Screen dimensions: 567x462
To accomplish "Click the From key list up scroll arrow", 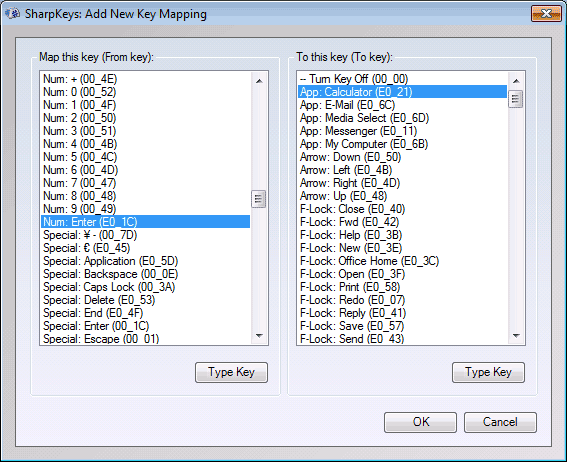I will coord(259,81).
